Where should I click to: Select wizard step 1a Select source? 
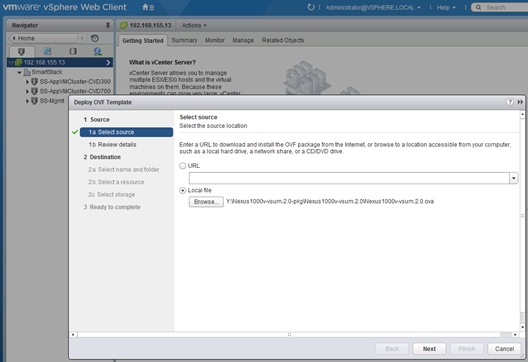point(127,132)
